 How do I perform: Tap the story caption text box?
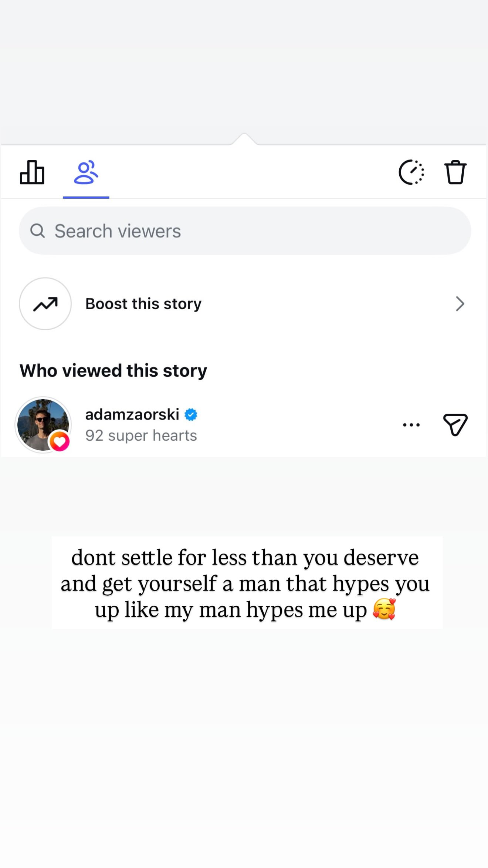point(247,583)
